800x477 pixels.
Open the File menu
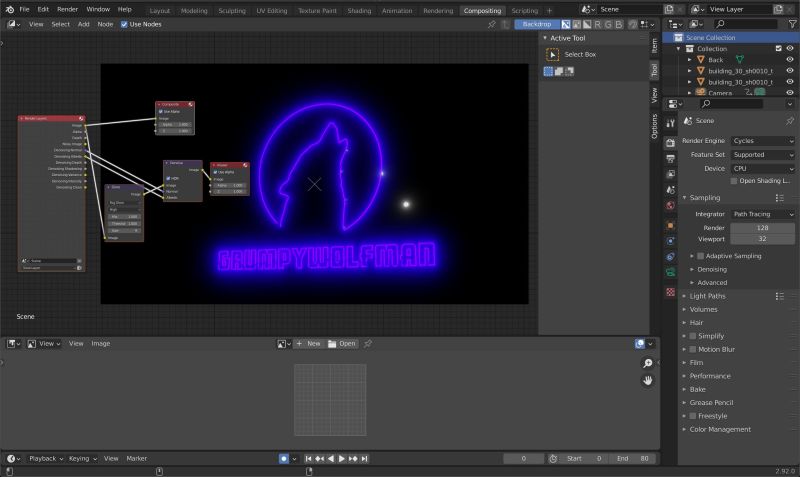coord(24,9)
